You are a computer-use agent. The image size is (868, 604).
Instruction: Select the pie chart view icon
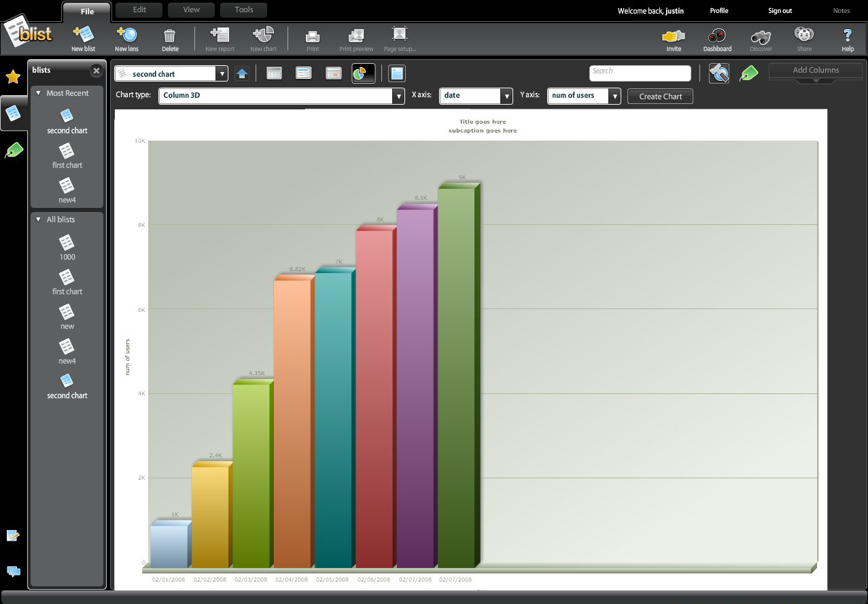[x=363, y=73]
